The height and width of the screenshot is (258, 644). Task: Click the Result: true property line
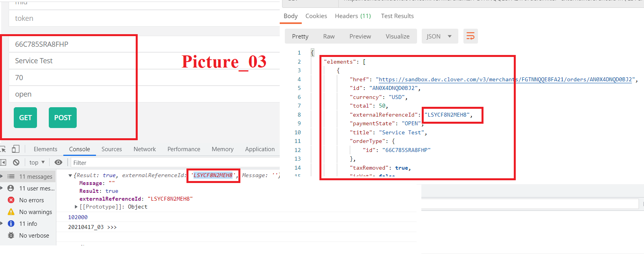[x=99, y=191]
